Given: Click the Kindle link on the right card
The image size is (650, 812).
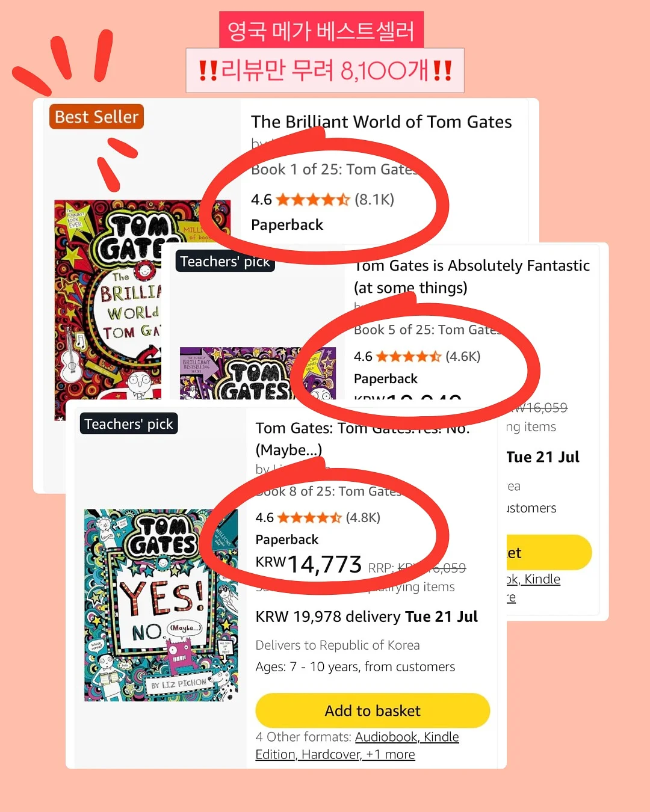Looking at the screenshot, I should [x=542, y=579].
